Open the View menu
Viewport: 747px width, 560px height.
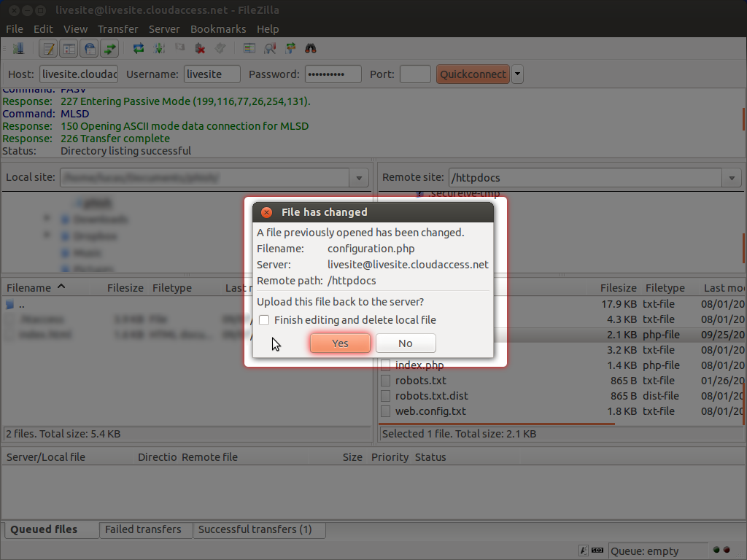pyautogui.click(x=75, y=29)
